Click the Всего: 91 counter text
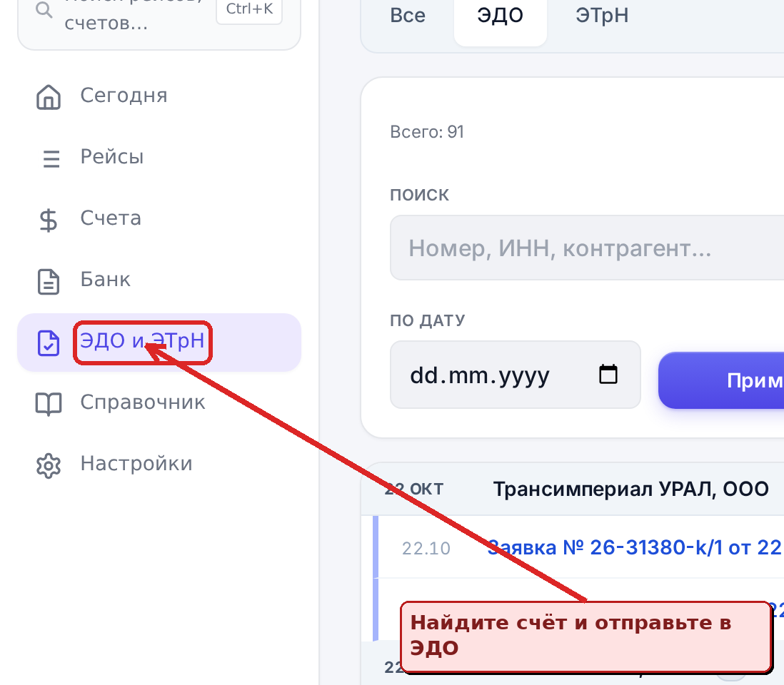Screen dimensions: 784x685 [x=427, y=132]
